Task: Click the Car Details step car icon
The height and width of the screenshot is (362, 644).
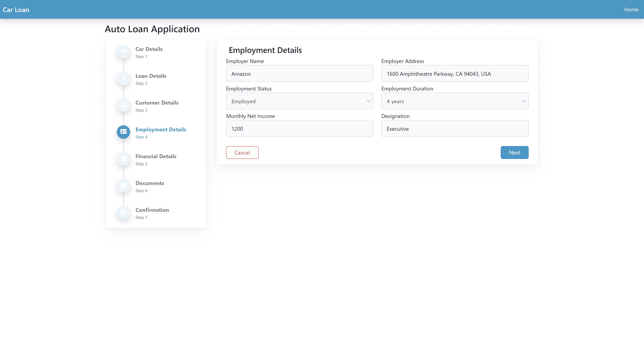Action: click(123, 51)
